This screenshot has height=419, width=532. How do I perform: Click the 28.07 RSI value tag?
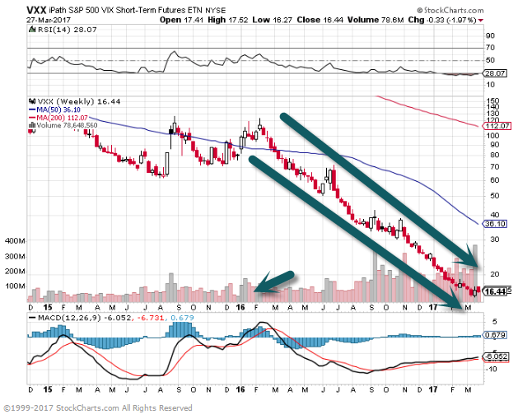click(494, 73)
